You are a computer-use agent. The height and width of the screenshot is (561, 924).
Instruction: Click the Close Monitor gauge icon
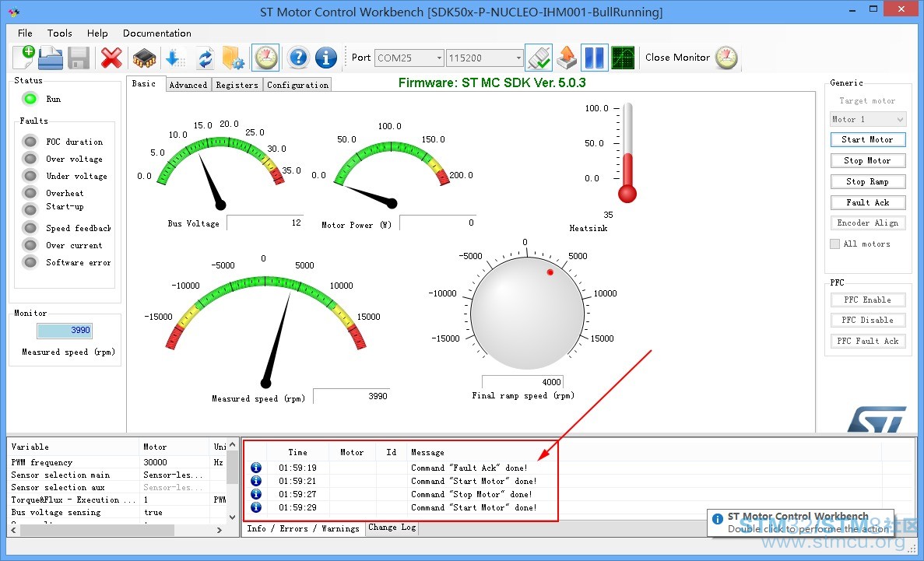726,58
